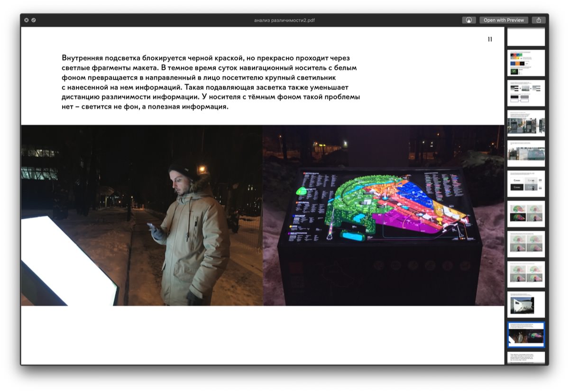This screenshot has width=569, height=392.
Task: Jump to the white building photo thumbnail
Action: (x=526, y=304)
